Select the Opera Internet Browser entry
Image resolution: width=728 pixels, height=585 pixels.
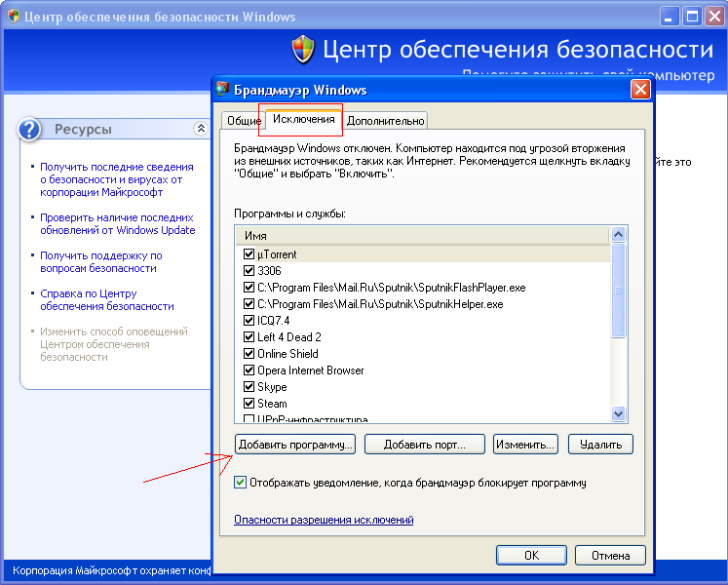coord(311,370)
